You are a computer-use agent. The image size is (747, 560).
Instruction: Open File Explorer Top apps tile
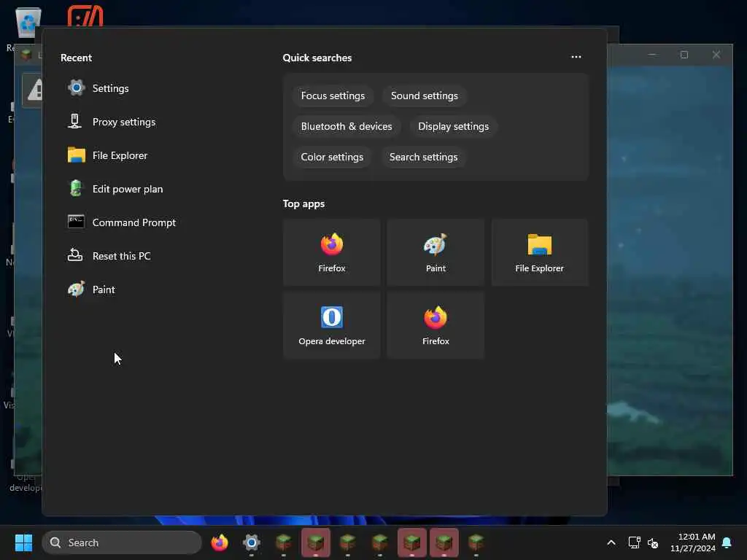pos(539,252)
